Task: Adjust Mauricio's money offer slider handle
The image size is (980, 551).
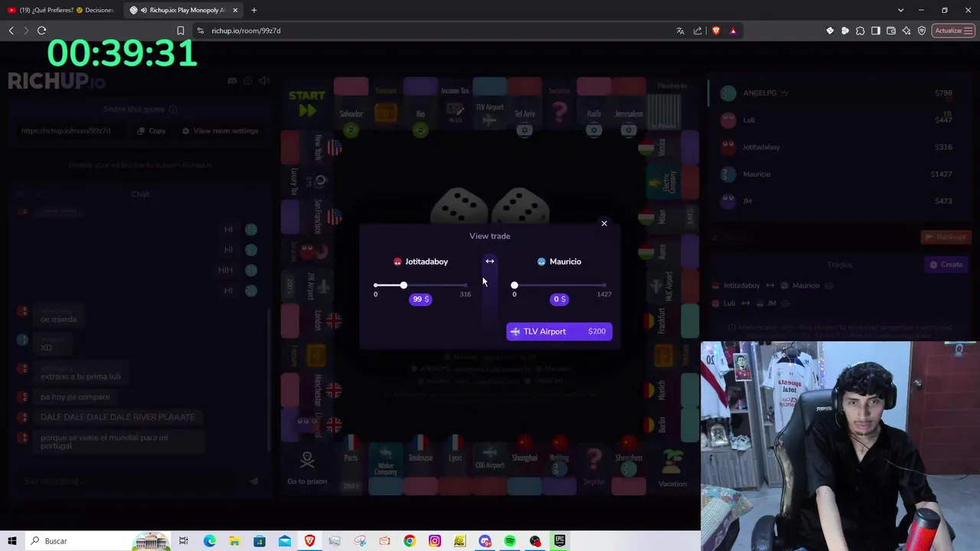Action: coord(514,285)
